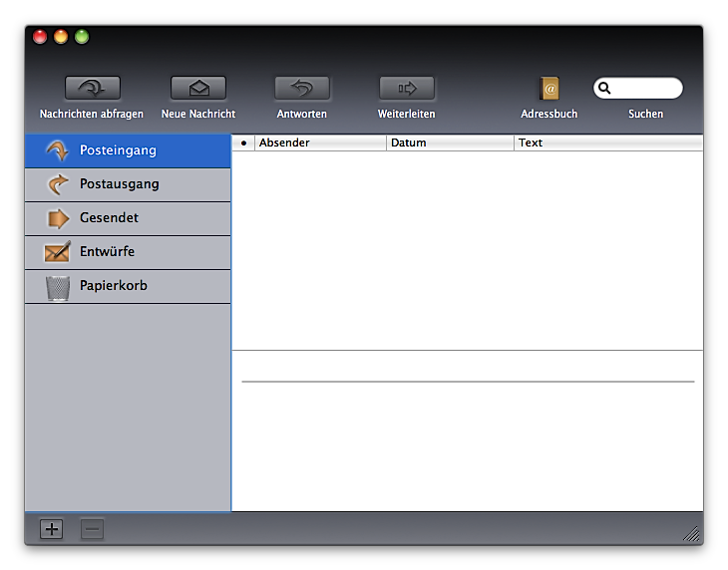Image resolution: width=728 pixels, height=570 pixels.
Task: Open the Postausgang mailbox
Action: pyautogui.click(x=128, y=184)
